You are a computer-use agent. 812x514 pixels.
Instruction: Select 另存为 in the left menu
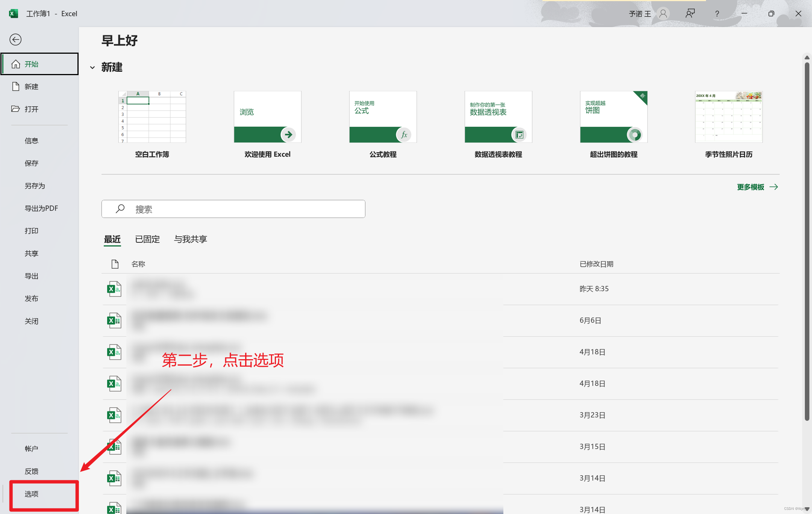point(35,186)
